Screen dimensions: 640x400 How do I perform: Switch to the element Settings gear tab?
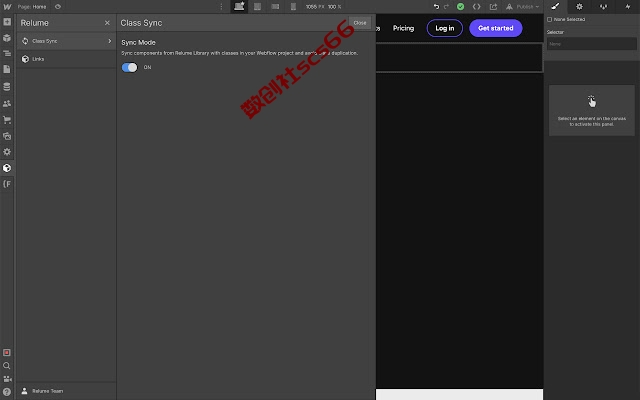coord(579,7)
